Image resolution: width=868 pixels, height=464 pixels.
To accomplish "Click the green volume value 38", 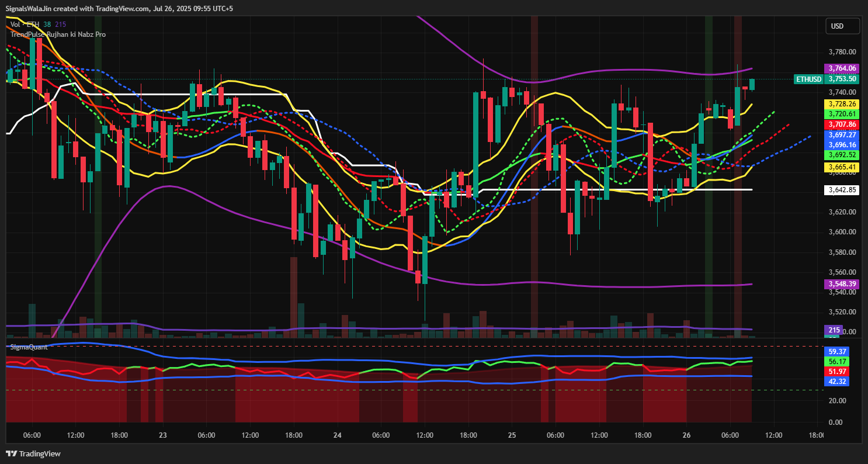I will [47, 24].
